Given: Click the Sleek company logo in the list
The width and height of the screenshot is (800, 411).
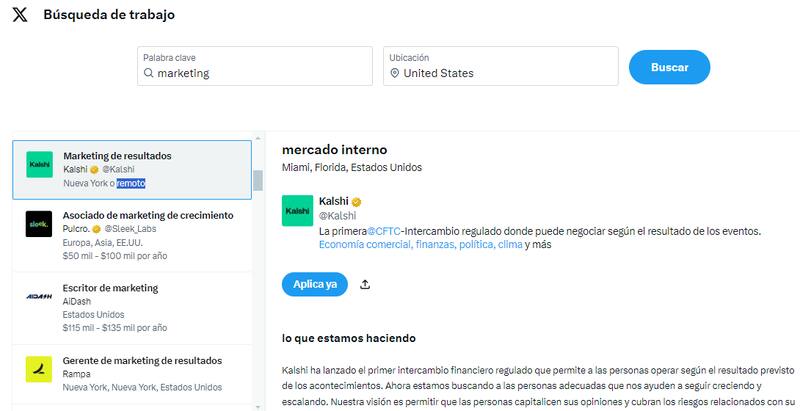Looking at the screenshot, I should click(x=39, y=225).
